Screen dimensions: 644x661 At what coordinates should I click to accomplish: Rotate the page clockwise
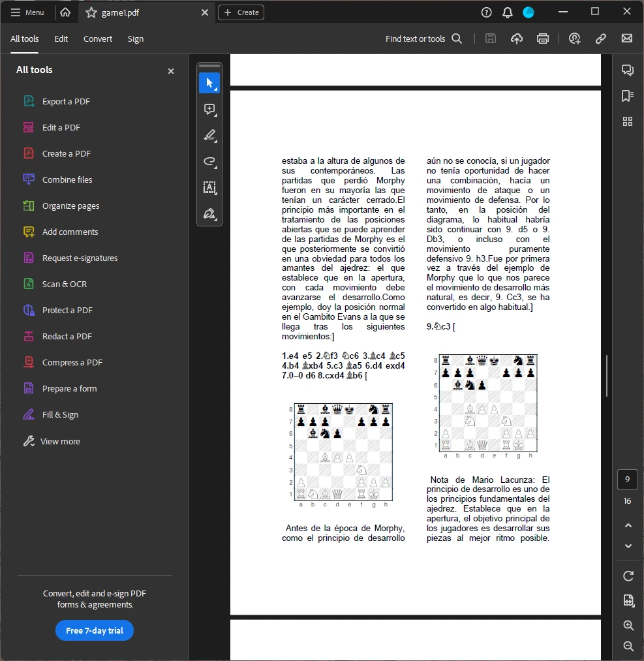coord(628,576)
